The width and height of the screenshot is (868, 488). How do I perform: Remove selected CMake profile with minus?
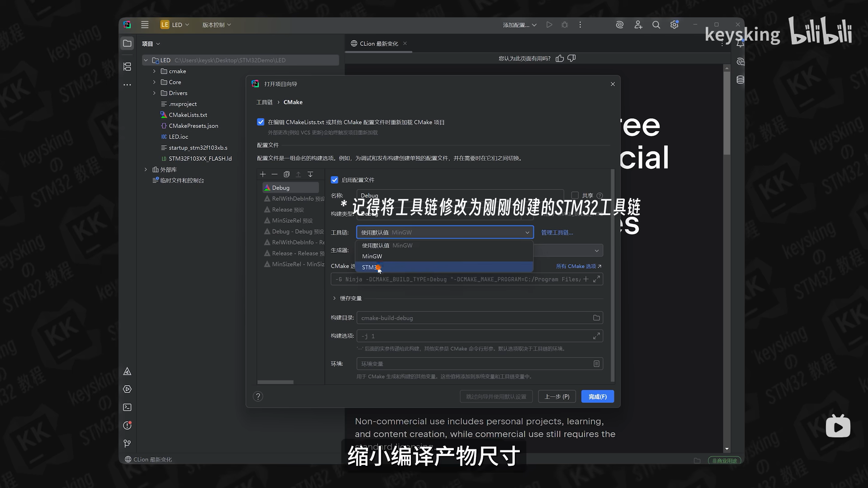(274, 174)
